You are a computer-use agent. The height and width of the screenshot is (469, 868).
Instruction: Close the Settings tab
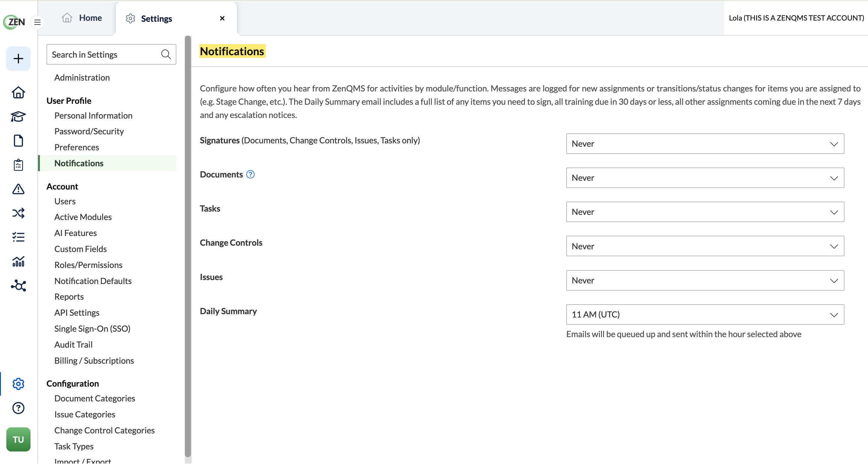[x=222, y=18]
